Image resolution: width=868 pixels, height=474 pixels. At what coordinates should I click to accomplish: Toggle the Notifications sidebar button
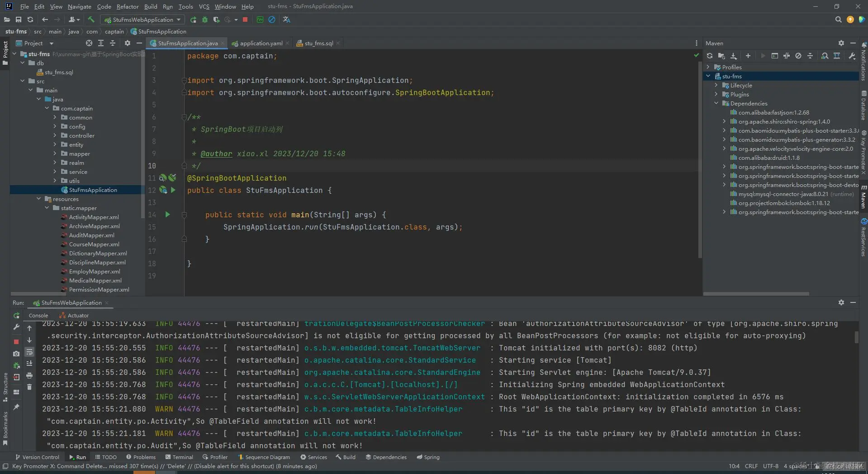(863, 61)
